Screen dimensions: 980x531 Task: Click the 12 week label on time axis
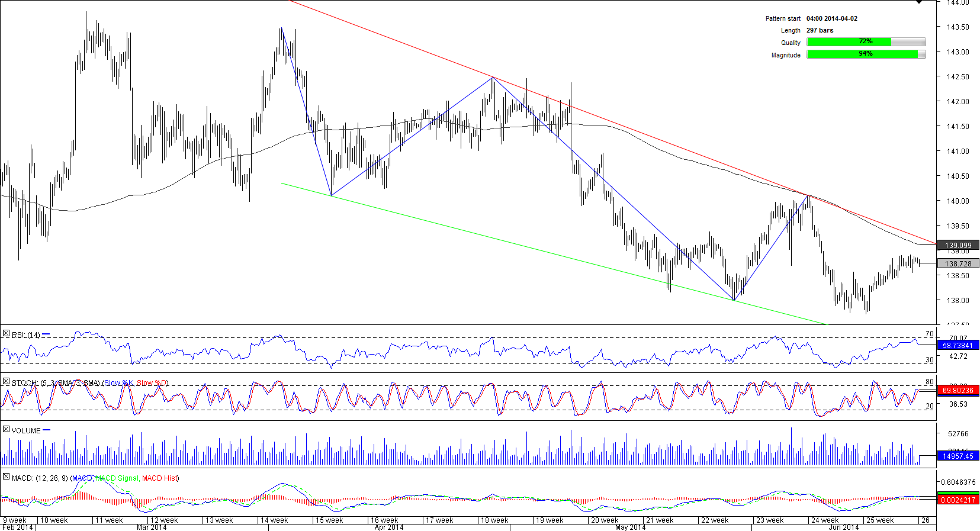pos(164,520)
